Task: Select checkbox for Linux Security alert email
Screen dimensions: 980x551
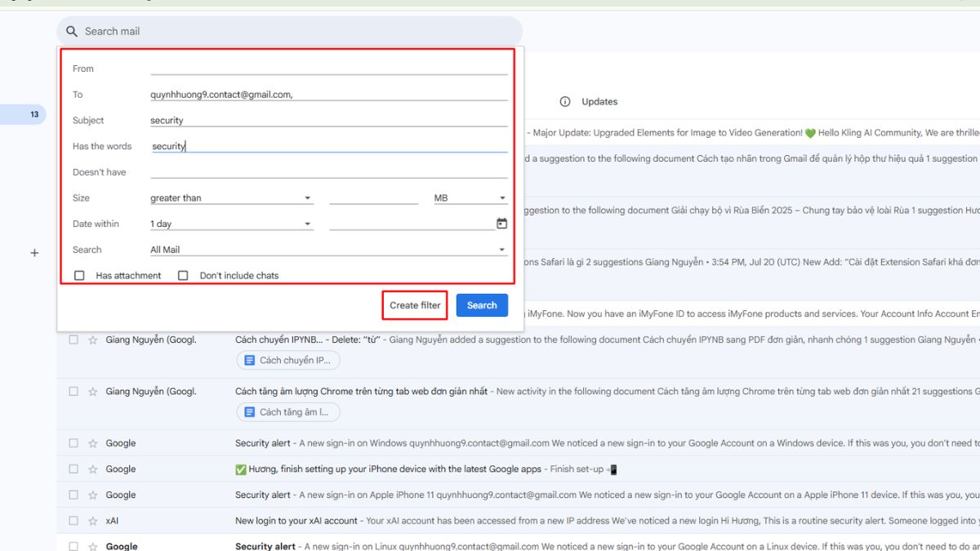Action: [x=73, y=546]
